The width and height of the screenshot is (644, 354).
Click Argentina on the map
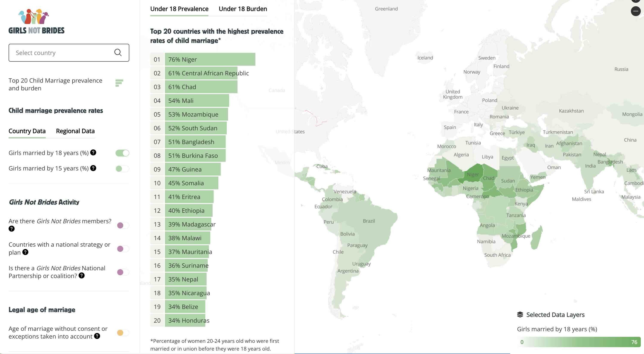(x=348, y=271)
